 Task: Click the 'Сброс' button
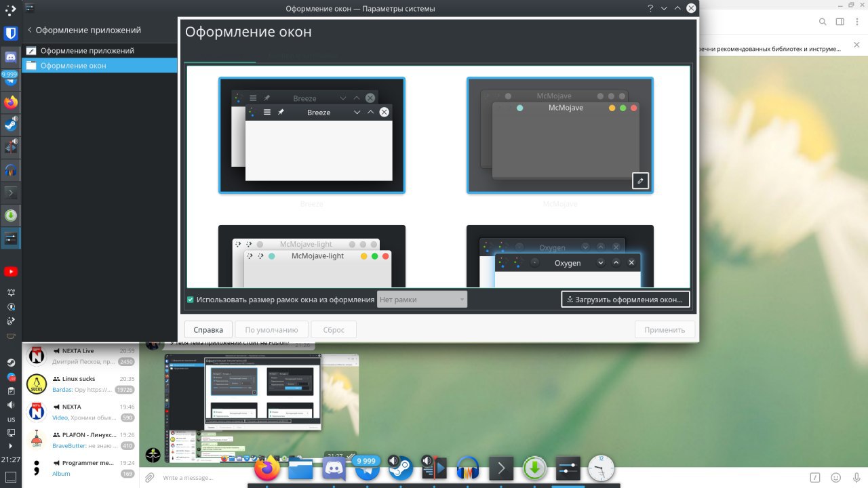click(334, 330)
